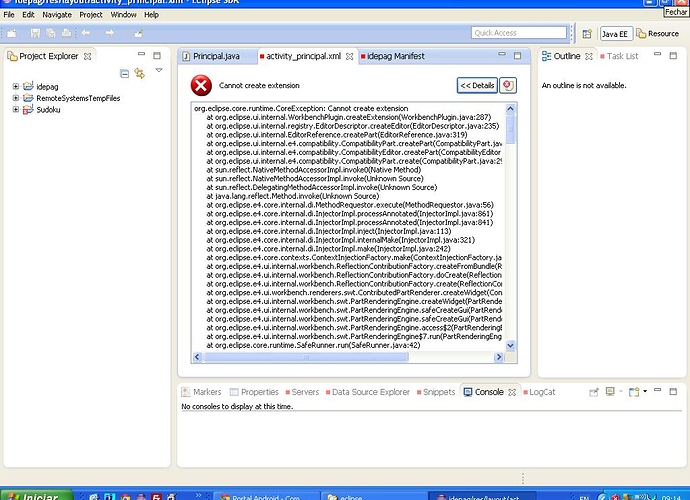The image size is (690, 500).
Task: Minimize the editor area
Action: click(502, 54)
